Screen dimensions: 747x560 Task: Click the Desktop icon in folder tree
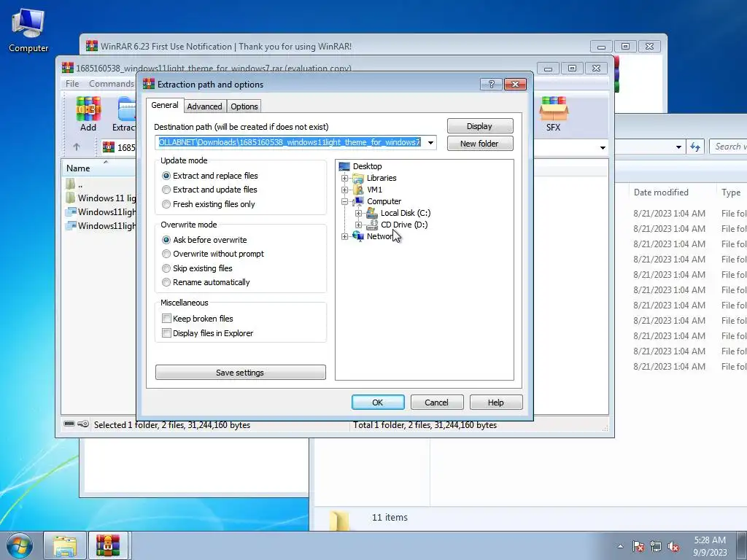coord(344,166)
